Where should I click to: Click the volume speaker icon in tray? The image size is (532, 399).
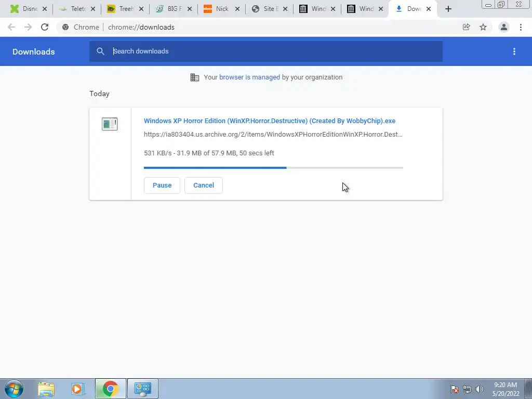480,389
